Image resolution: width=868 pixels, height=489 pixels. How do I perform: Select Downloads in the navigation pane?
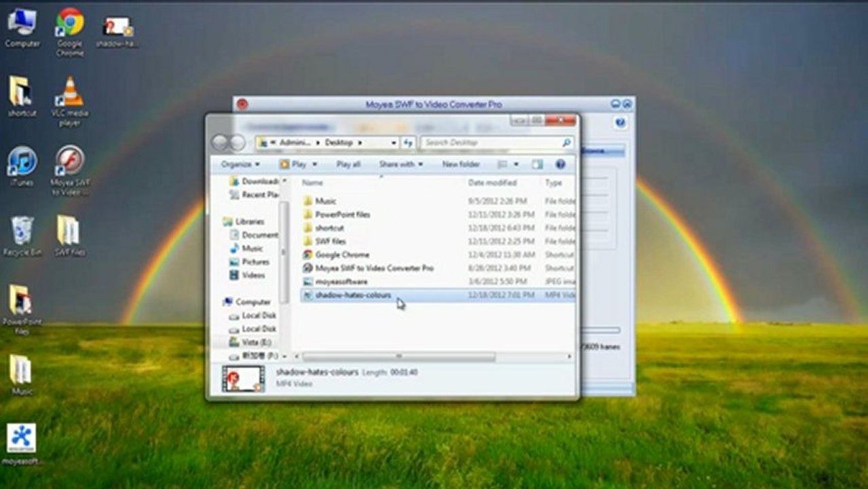[254, 181]
